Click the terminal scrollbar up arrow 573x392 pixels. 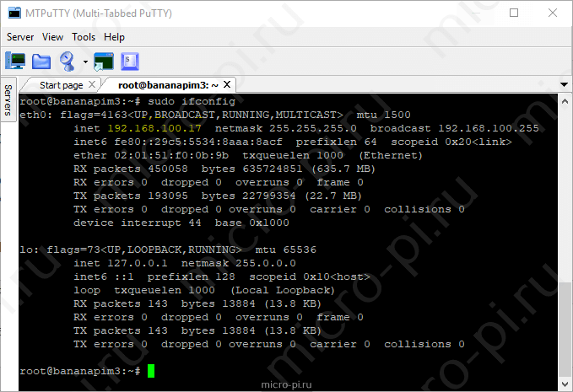565,101
